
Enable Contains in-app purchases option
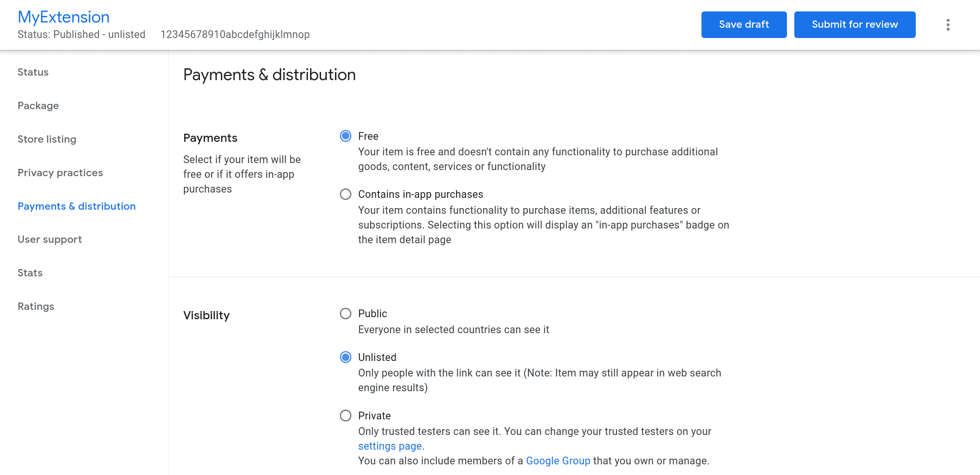pyautogui.click(x=346, y=195)
